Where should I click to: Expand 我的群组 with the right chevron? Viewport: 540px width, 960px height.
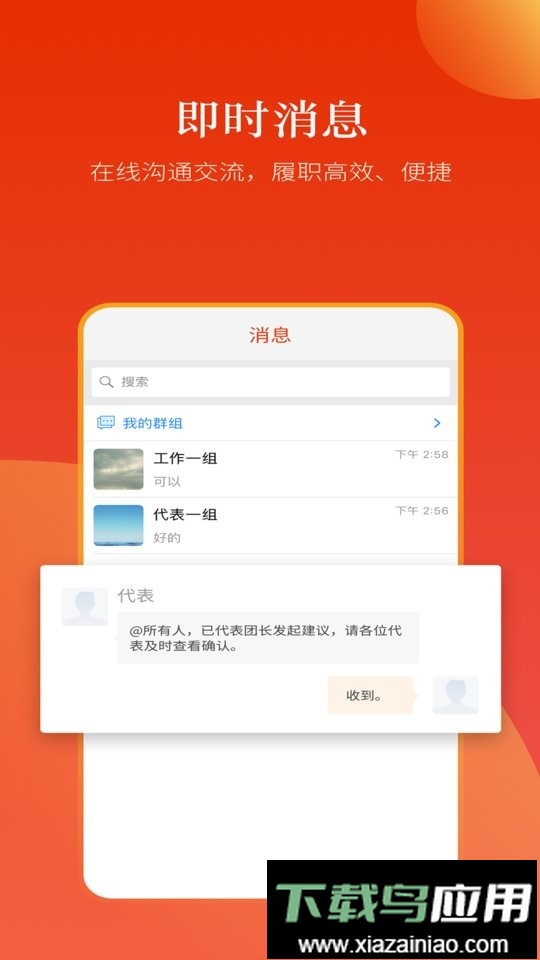tap(437, 422)
